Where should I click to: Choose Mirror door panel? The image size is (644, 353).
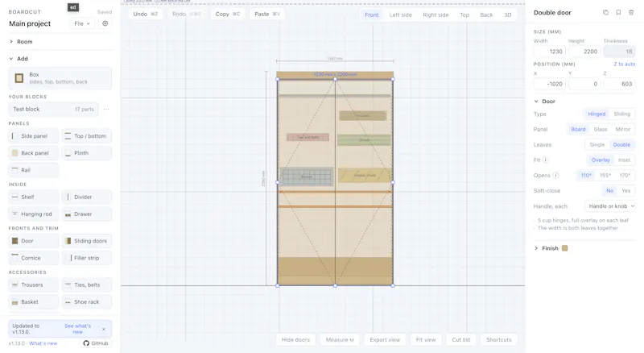coord(622,129)
